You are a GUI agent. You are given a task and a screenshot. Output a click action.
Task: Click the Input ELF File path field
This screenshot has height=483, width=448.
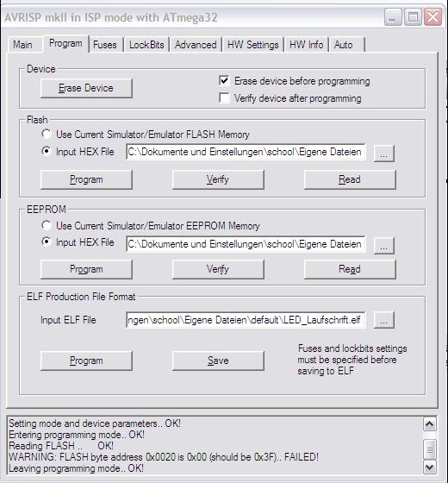coord(246,320)
